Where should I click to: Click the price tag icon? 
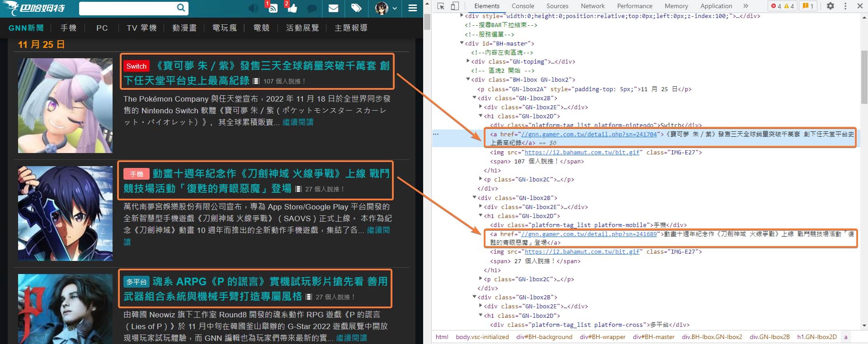(356, 8)
